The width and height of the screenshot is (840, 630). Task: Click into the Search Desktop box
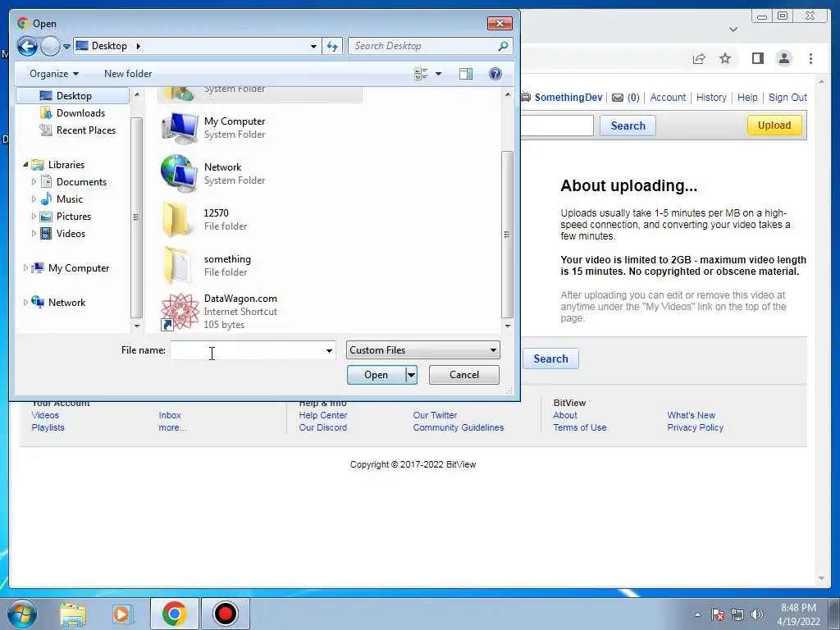click(422, 46)
